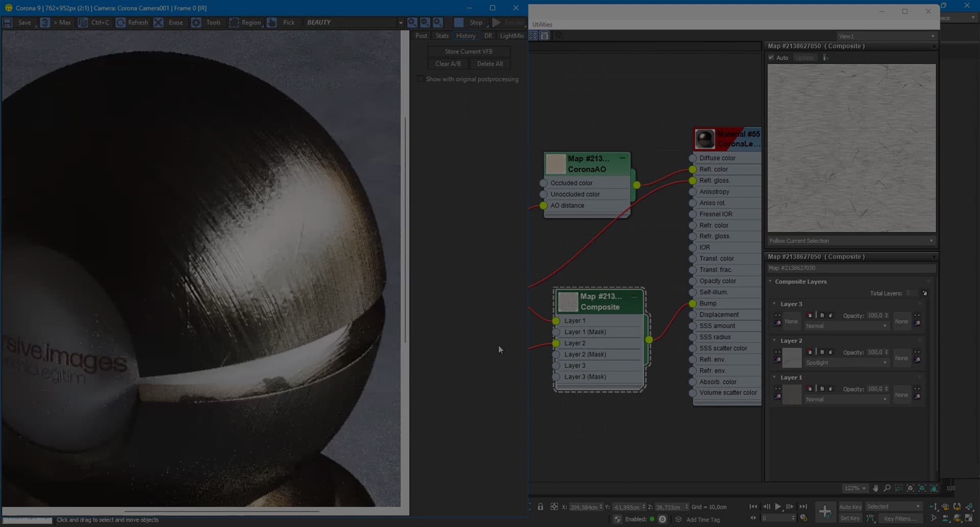Image resolution: width=980 pixels, height=527 pixels.
Task: Click the Clear A/B button
Action: pos(448,64)
